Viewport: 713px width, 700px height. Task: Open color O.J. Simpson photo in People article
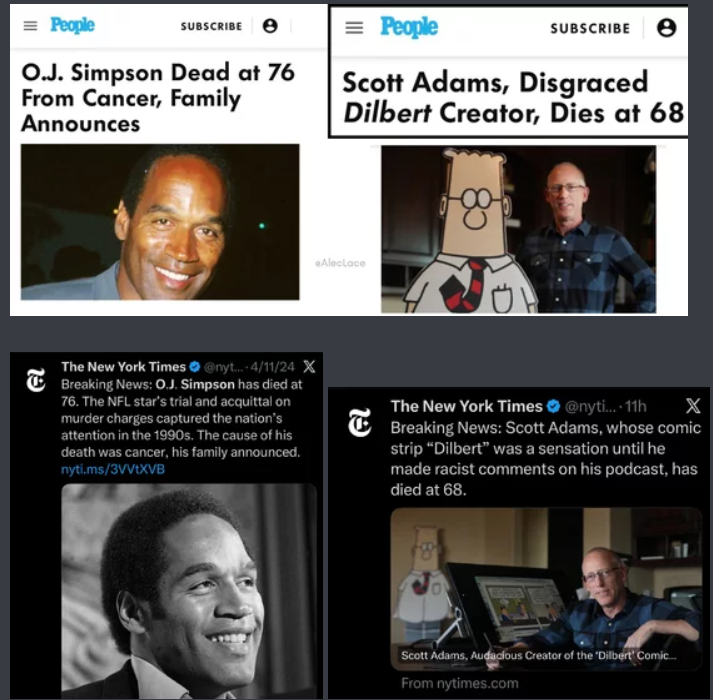(160, 222)
